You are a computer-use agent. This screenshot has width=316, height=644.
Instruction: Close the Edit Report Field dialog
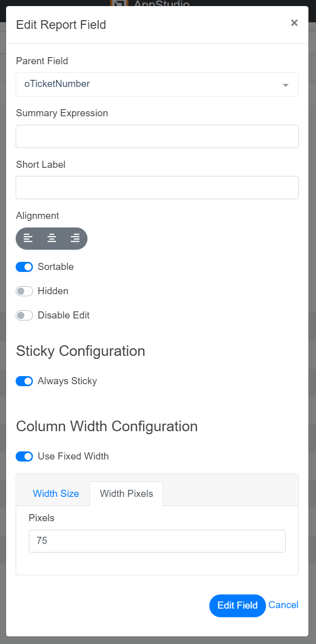click(x=294, y=23)
